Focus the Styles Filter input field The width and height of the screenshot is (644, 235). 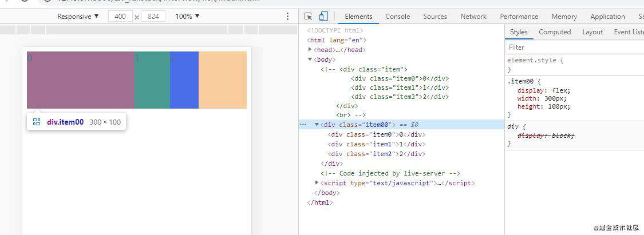[x=574, y=47]
